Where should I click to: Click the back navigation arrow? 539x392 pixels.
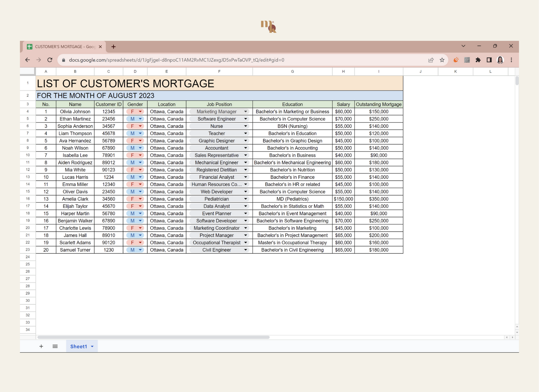[27, 60]
